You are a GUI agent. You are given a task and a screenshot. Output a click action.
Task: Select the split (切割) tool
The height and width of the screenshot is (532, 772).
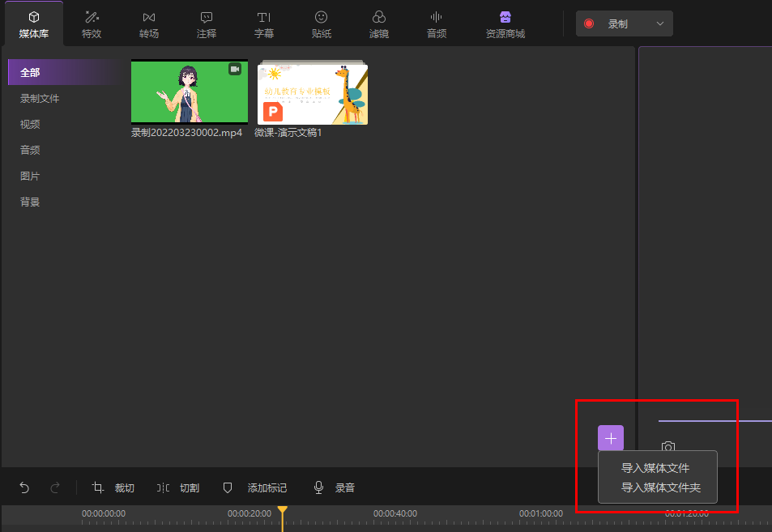click(177, 487)
